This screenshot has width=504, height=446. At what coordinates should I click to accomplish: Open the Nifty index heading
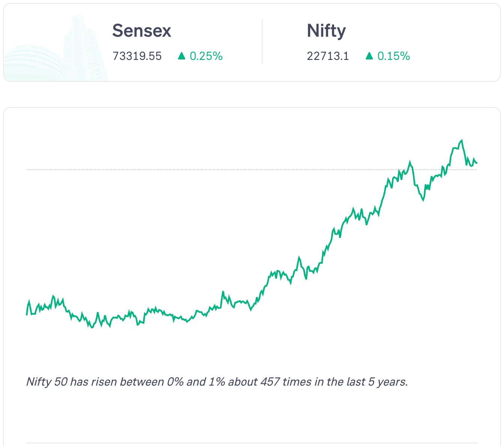point(326,31)
